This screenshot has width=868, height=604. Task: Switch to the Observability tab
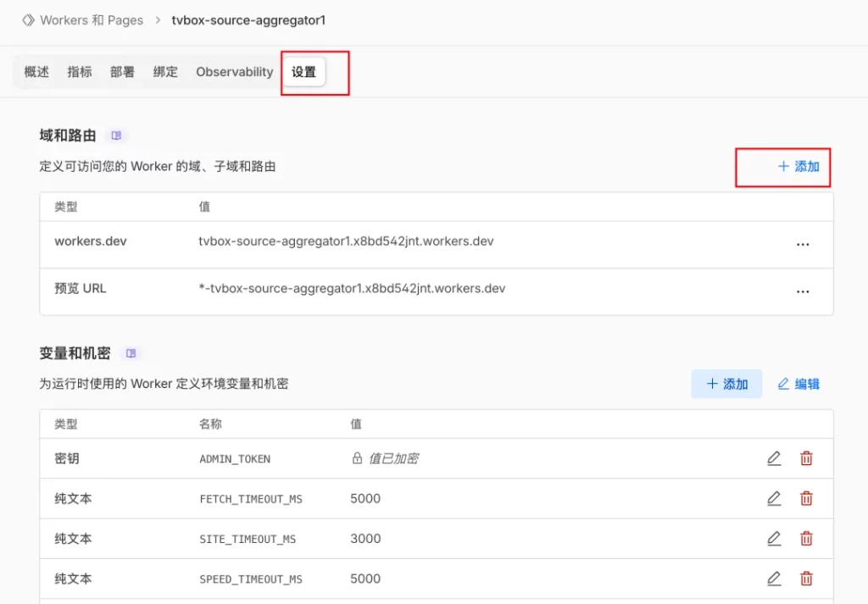pos(235,72)
